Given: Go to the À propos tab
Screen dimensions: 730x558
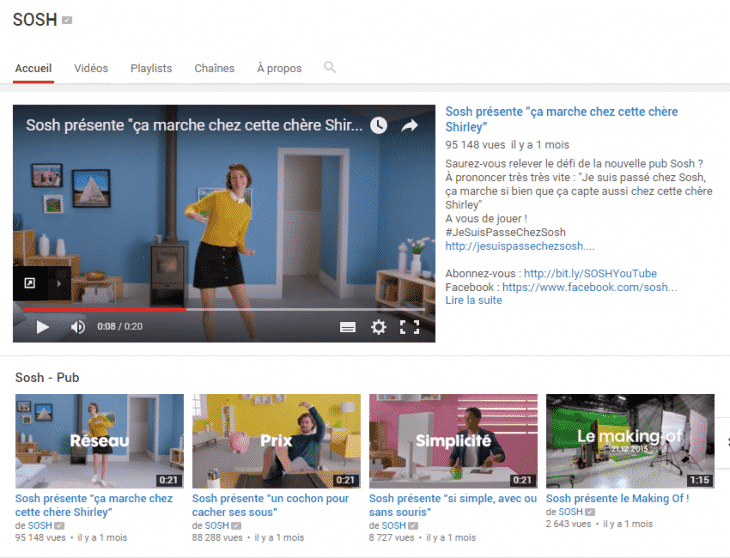Looking at the screenshot, I should (x=279, y=68).
